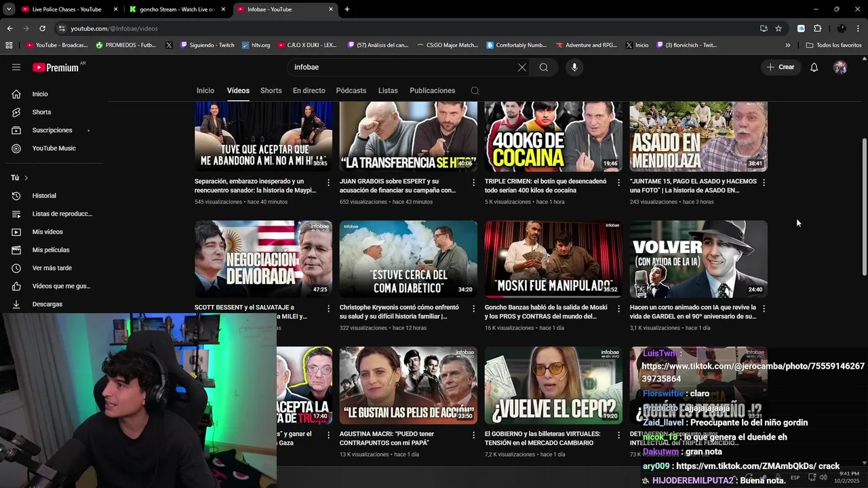Open Todos los favoritos folder
This screenshot has width=868, height=488.
[x=833, y=45]
